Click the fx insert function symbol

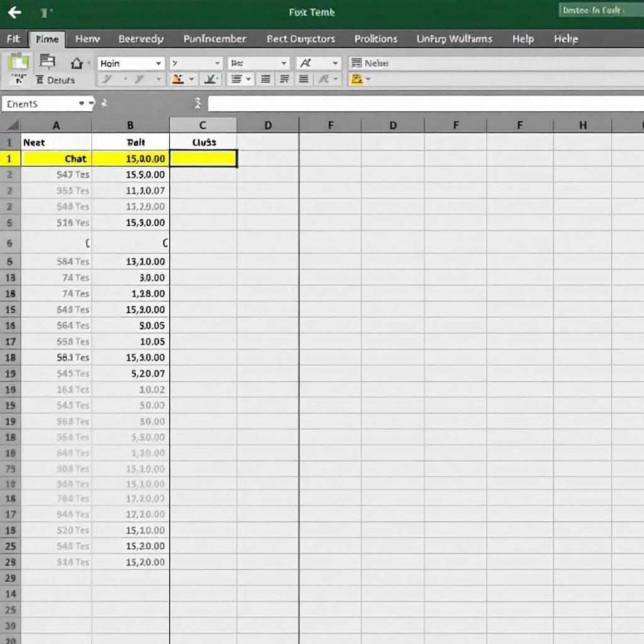coord(198,103)
